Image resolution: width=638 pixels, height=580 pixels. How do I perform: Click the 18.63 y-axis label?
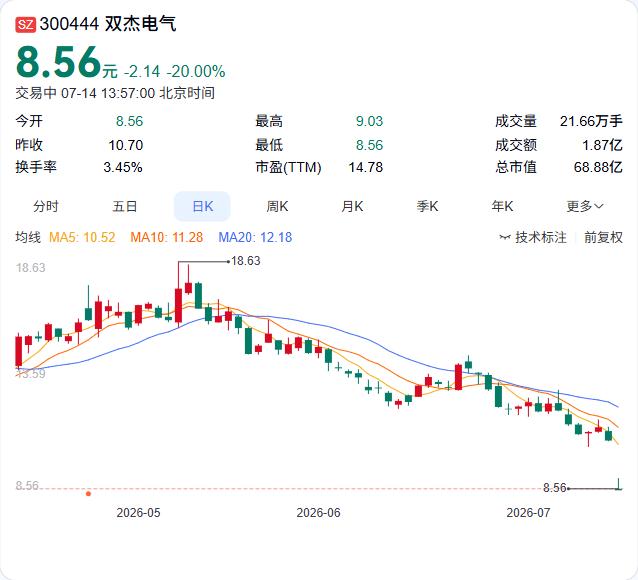pyautogui.click(x=31, y=268)
